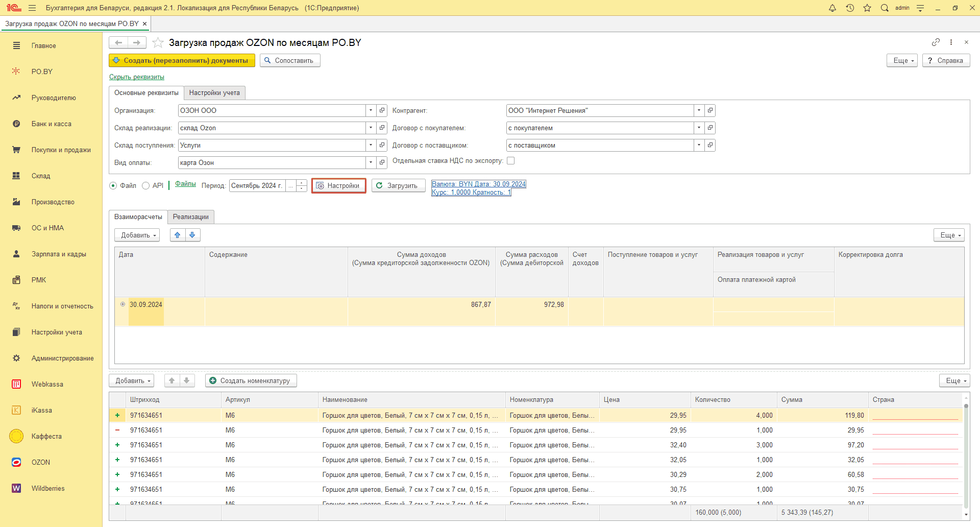Open the Организация ОЗОН ООО record
Viewport: 980px width, 527px height.
click(382, 110)
